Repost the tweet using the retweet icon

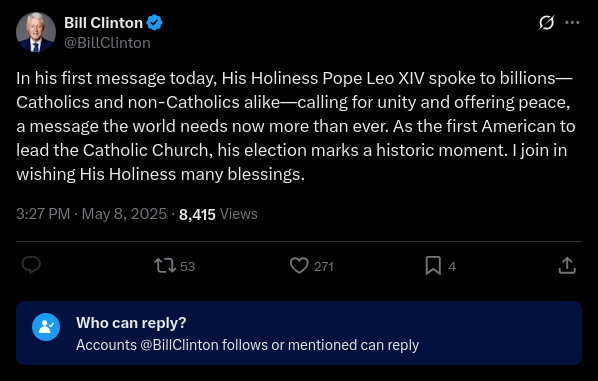[x=165, y=265]
